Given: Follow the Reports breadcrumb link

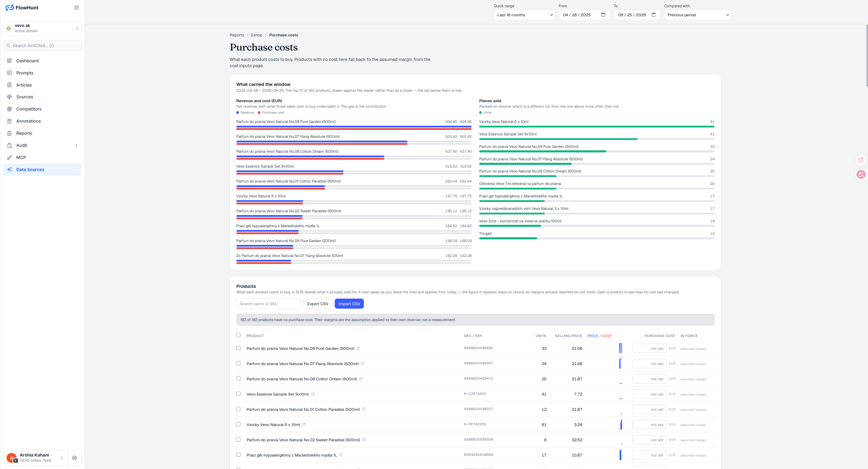Looking at the screenshot, I should pyautogui.click(x=237, y=35).
